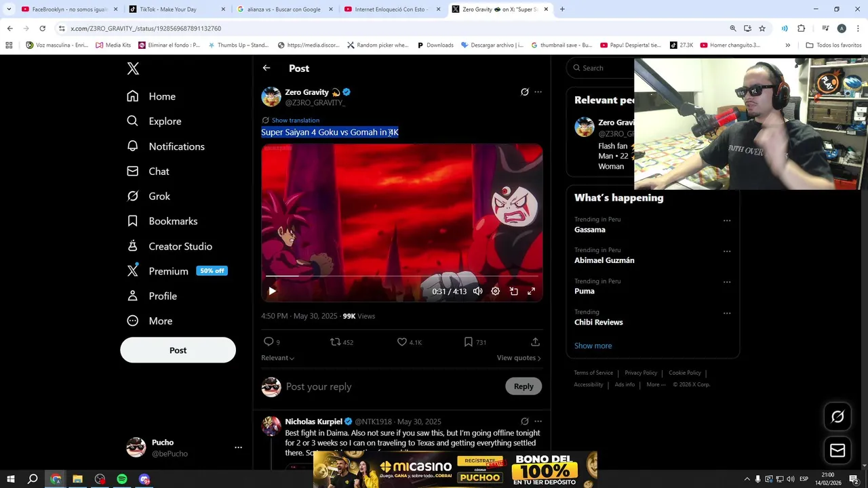The image size is (868, 488).
Task: Open Zero Gravity's profile avatar
Action: point(271,97)
